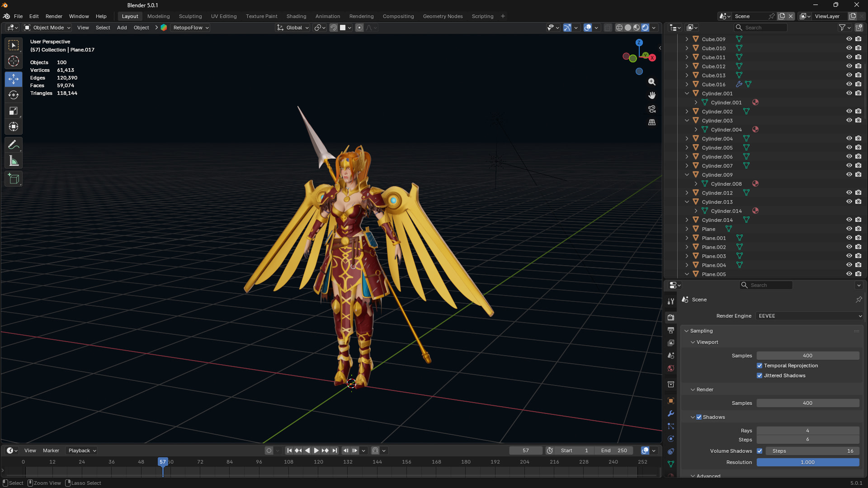Screen dimensions: 868x488
Task: Expand the Cylinder.002 tree item
Action: 687,112
